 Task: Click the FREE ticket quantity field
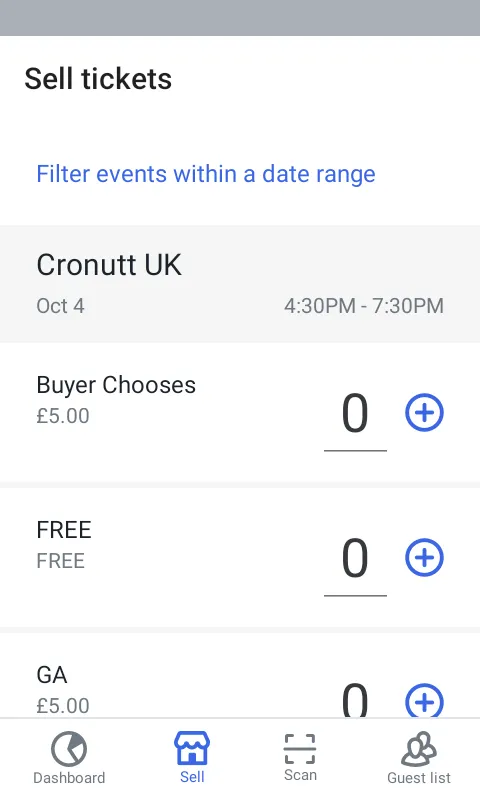point(355,563)
